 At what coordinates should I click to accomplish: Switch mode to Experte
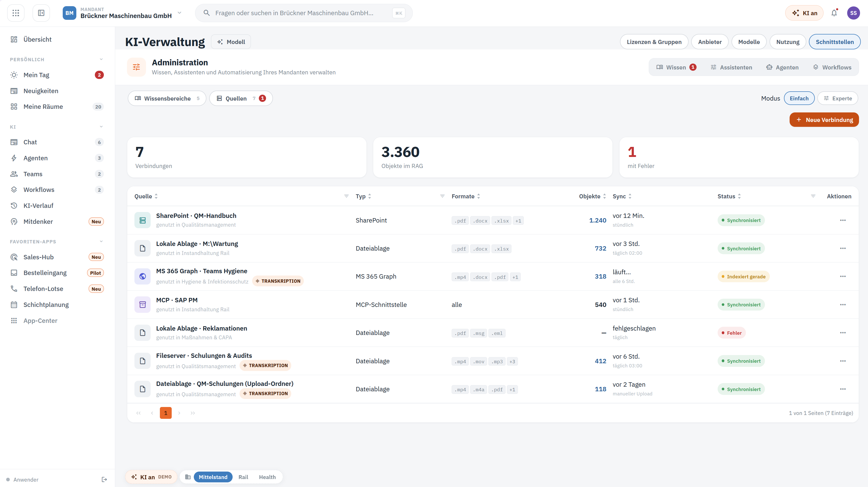[838, 98]
